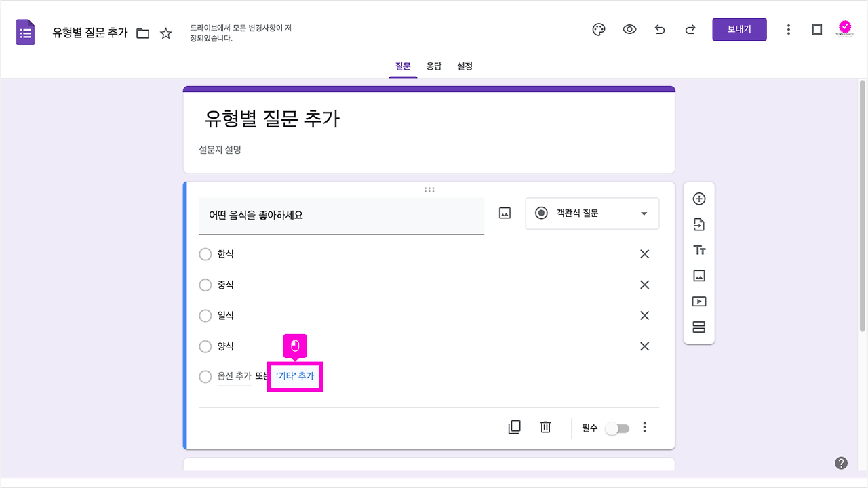Select the 한식 radio option
The image size is (868, 488).
[x=205, y=254]
